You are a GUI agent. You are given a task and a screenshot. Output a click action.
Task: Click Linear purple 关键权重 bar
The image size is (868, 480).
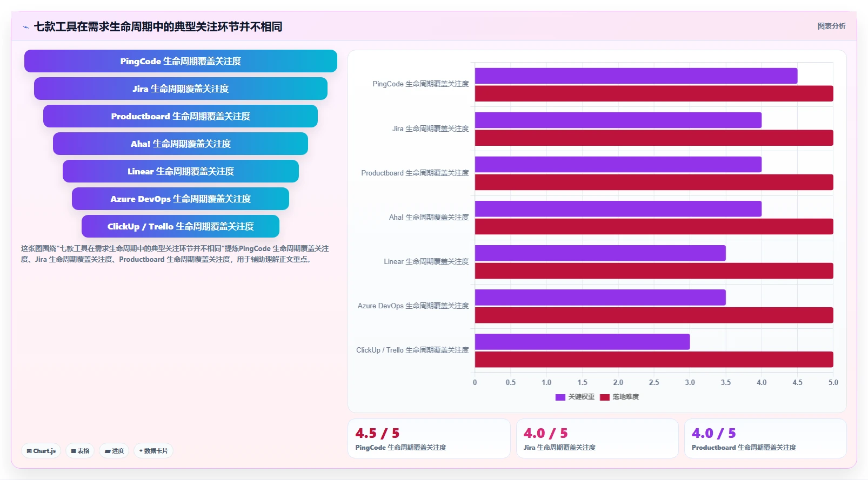tap(600, 253)
